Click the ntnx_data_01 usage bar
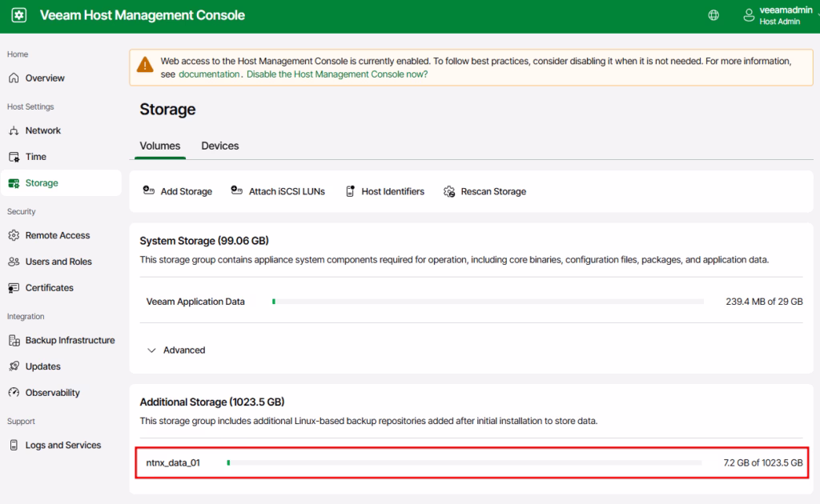Viewport: 820px width, 504px height. tap(464, 462)
